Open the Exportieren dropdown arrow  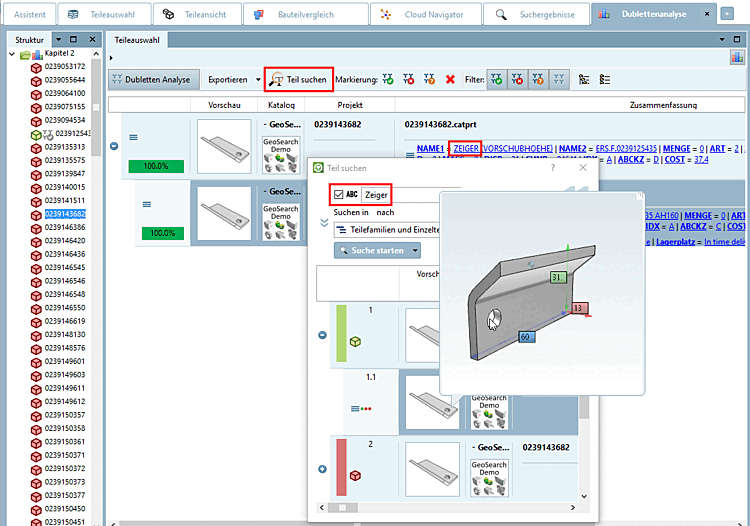coord(258,80)
